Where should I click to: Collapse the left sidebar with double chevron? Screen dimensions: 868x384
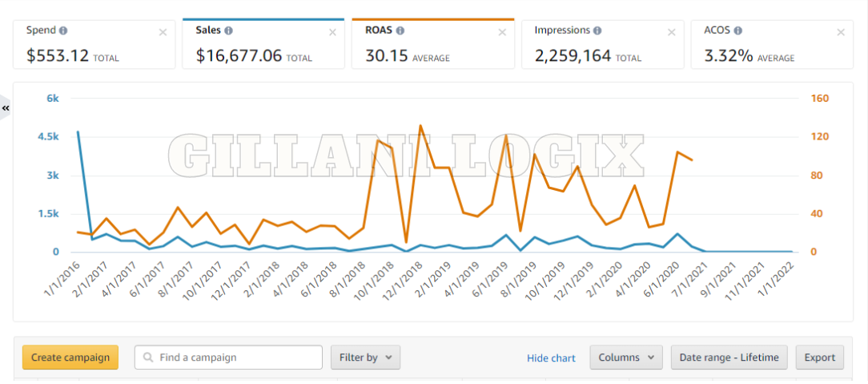coord(6,107)
